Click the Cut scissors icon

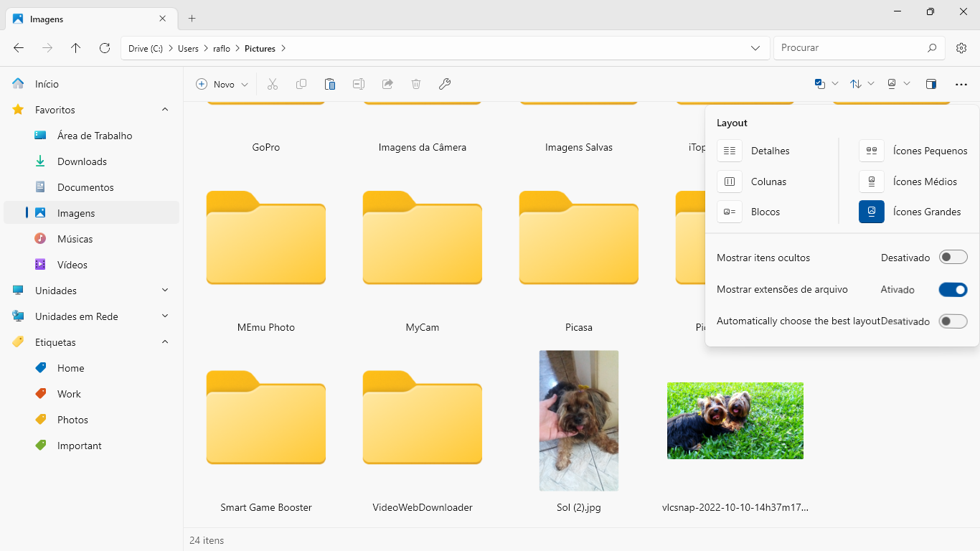click(x=273, y=84)
